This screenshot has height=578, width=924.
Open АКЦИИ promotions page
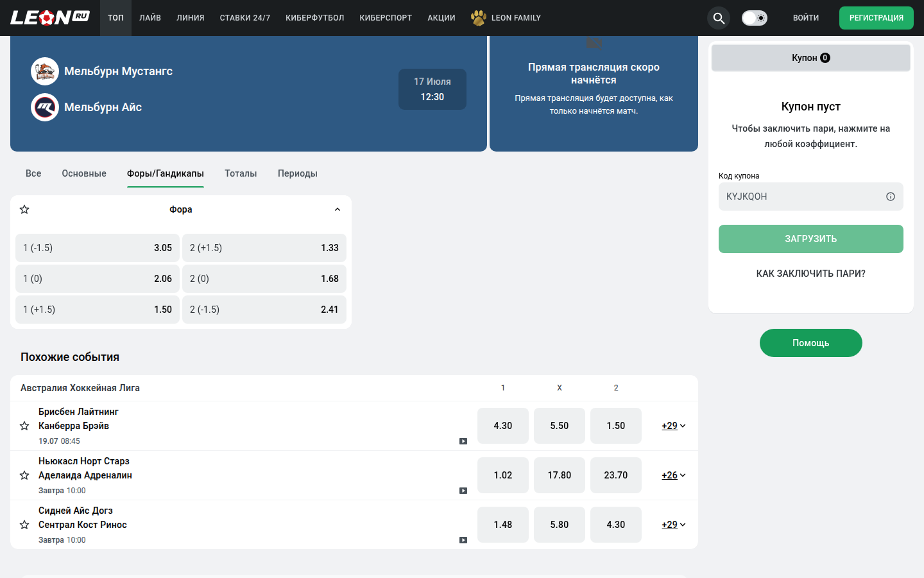coord(441,18)
